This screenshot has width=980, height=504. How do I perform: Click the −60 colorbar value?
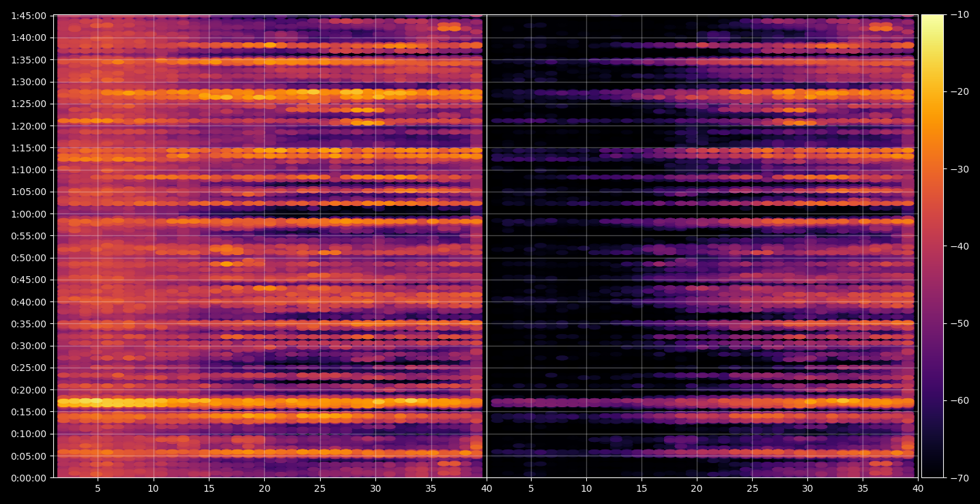(960, 400)
